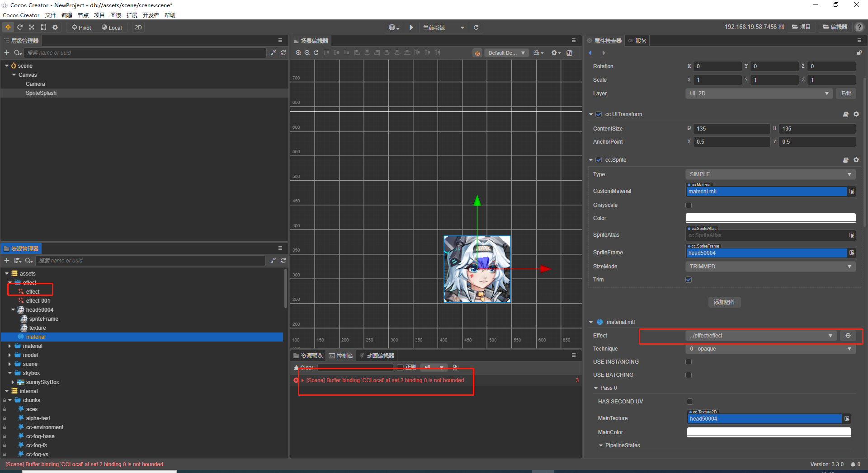The width and height of the screenshot is (868, 473).
Task: Toggle the inspector lock icon
Action: 859,53
